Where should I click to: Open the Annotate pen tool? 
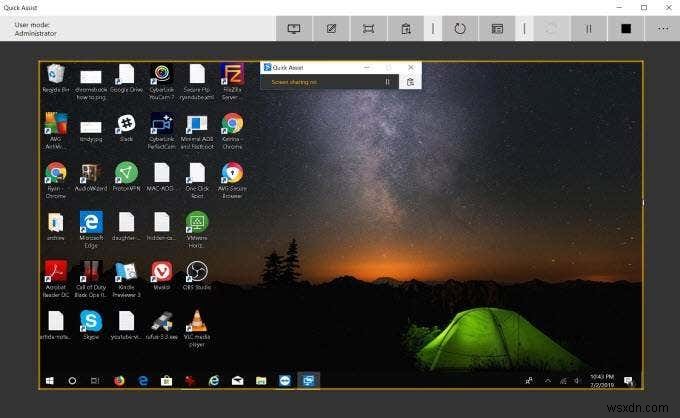pos(331,29)
